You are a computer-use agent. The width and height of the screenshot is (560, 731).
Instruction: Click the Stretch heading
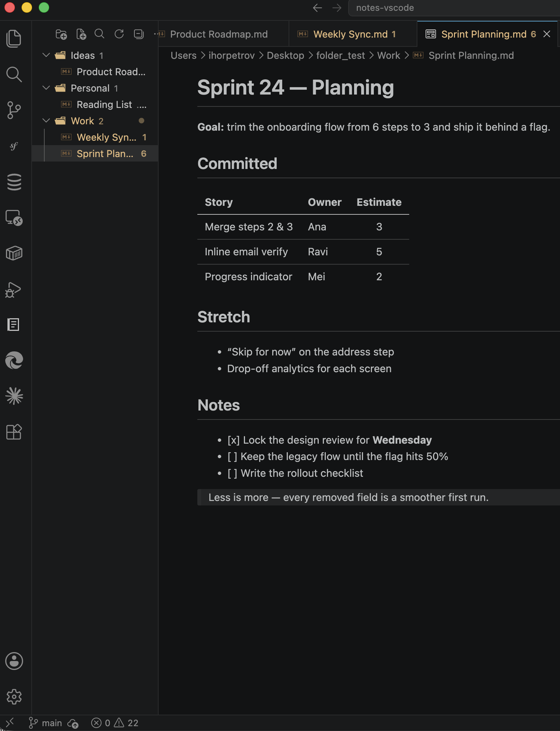click(223, 317)
